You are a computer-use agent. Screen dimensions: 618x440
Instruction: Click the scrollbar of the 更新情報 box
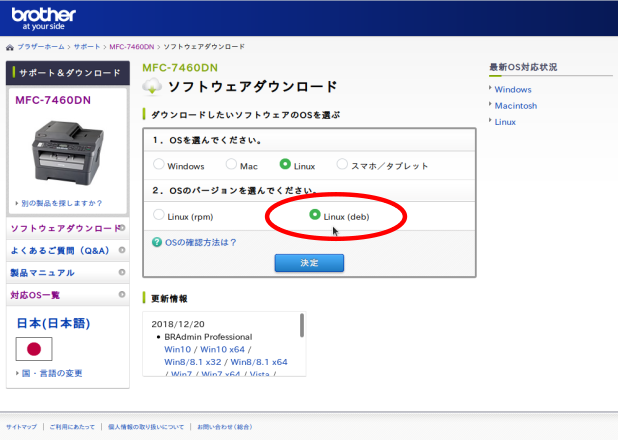tap(302, 325)
